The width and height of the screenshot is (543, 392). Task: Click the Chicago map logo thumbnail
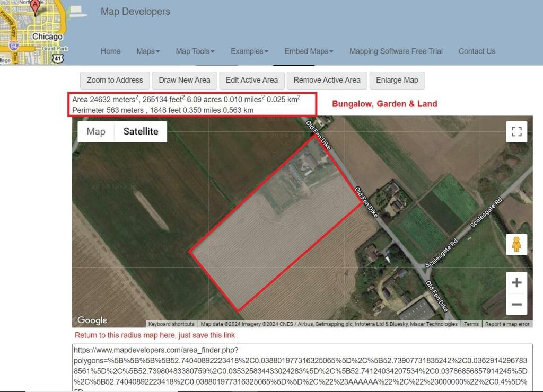click(x=33, y=32)
